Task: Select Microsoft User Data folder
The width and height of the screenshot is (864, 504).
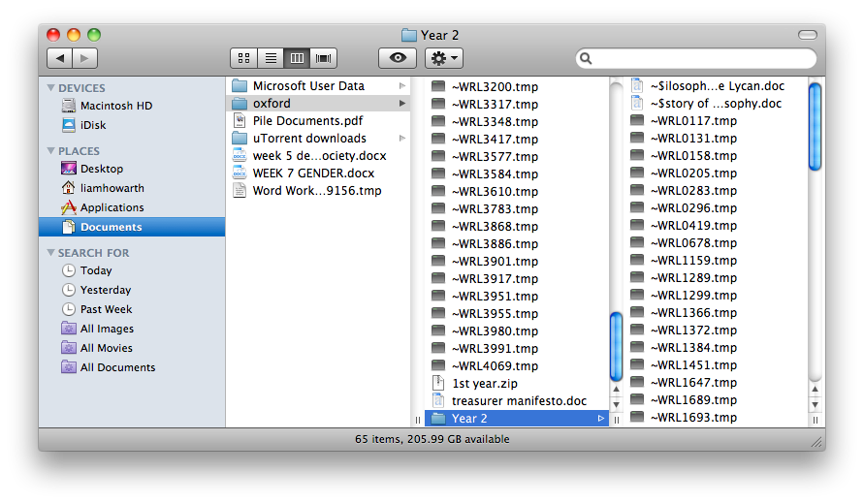Action: (318, 86)
